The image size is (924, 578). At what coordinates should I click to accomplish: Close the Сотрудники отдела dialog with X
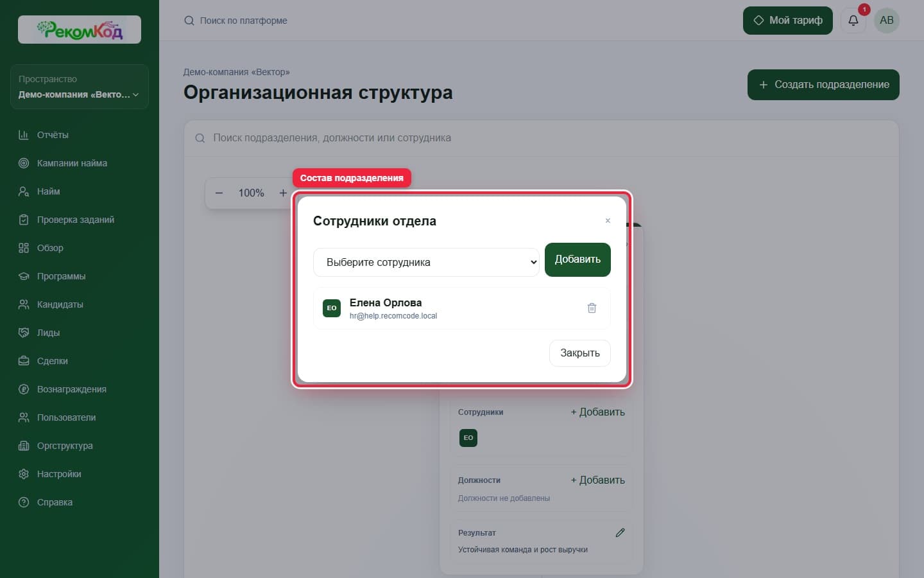[x=608, y=221]
